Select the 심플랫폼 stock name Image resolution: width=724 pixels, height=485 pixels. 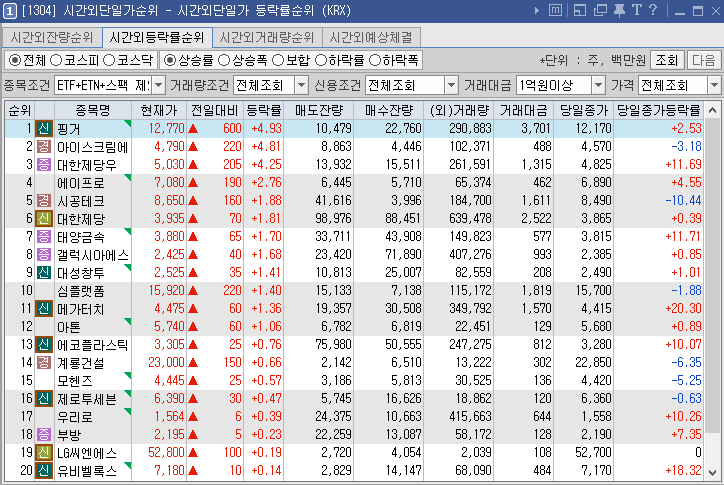pos(80,291)
